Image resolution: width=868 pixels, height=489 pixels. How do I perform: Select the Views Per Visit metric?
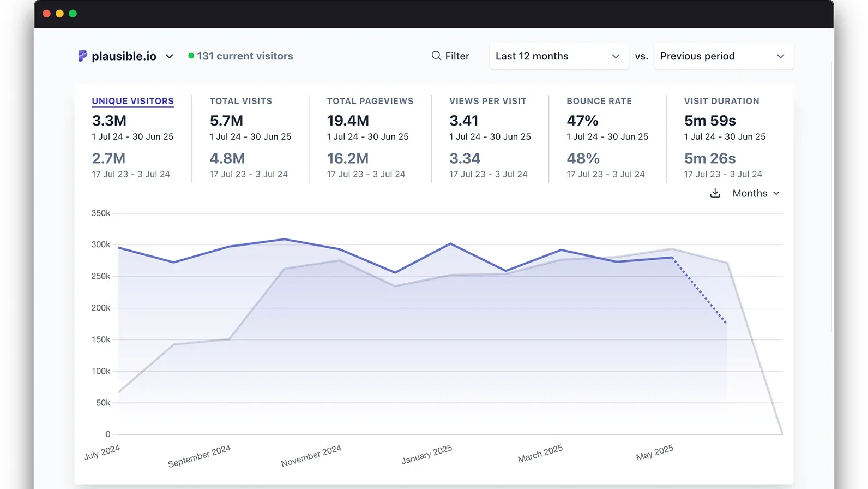coord(487,101)
